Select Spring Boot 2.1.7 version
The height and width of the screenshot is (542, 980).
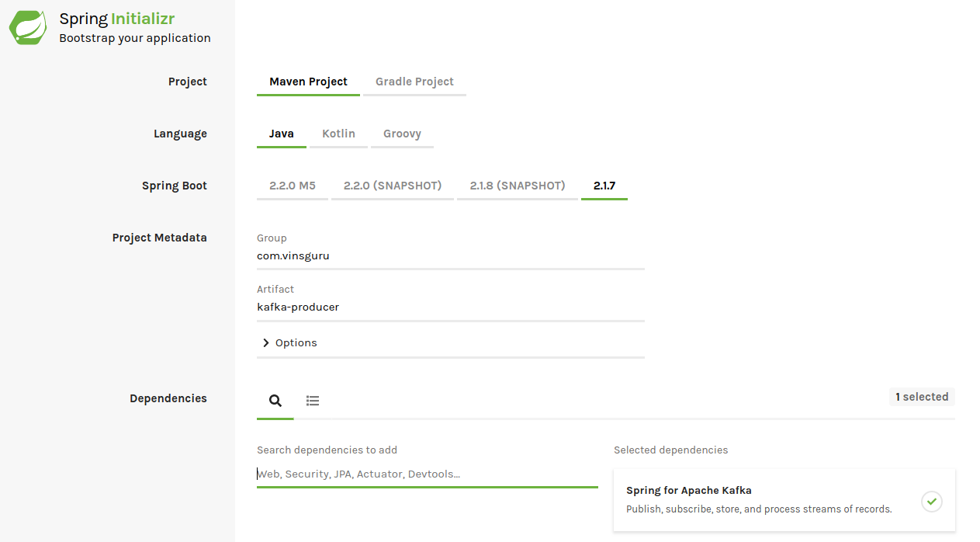[x=604, y=186]
